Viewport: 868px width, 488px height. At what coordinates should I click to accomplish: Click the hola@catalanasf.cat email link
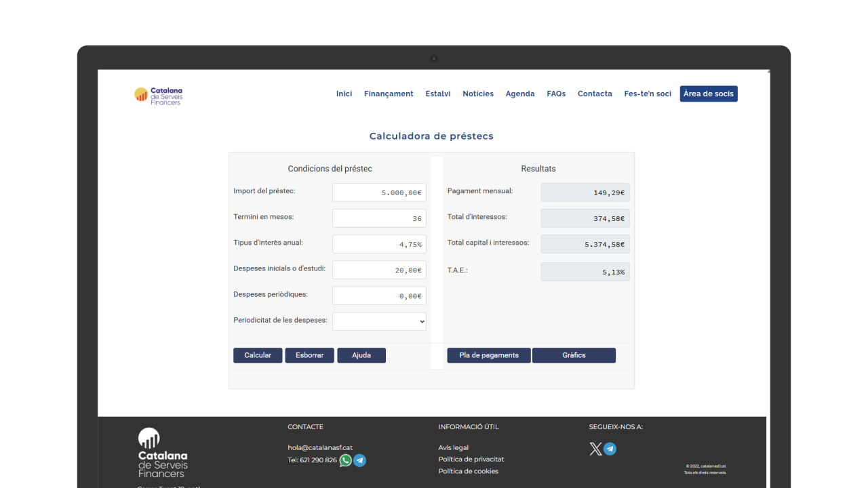[320, 448]
